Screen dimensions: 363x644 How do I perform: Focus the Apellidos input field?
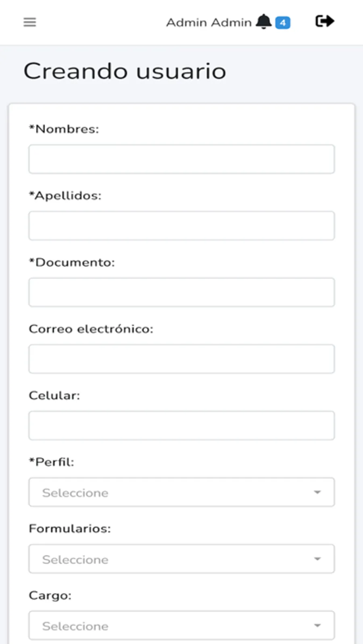(x=181, y=226)
